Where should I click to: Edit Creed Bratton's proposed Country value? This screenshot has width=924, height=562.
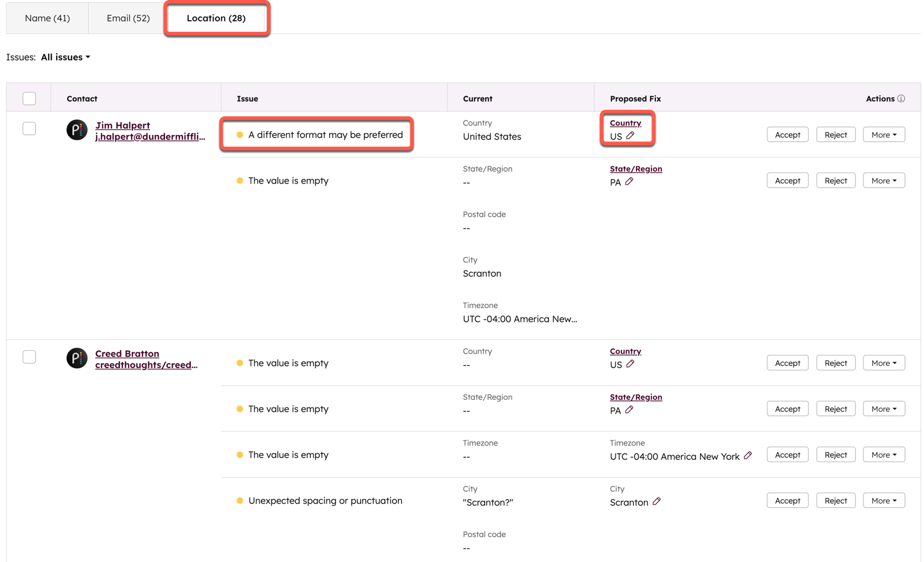tap(631, 364)
